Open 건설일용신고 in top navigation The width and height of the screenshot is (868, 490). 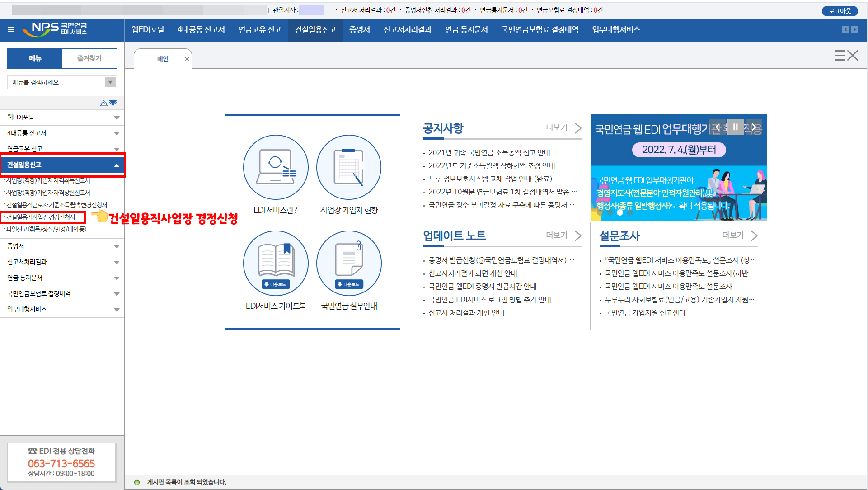click(315, 30)
